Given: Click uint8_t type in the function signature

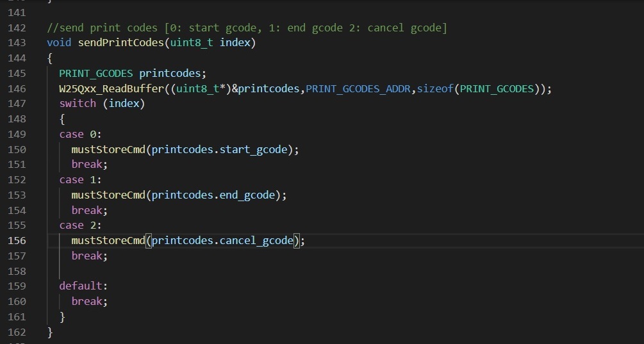Looking at the screenshot, I should 192,43.
